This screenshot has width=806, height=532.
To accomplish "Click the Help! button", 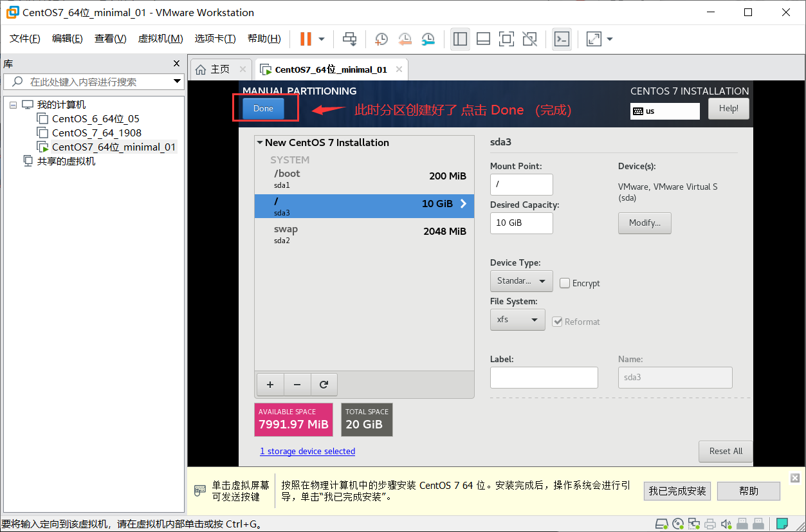I will point(729,108).
